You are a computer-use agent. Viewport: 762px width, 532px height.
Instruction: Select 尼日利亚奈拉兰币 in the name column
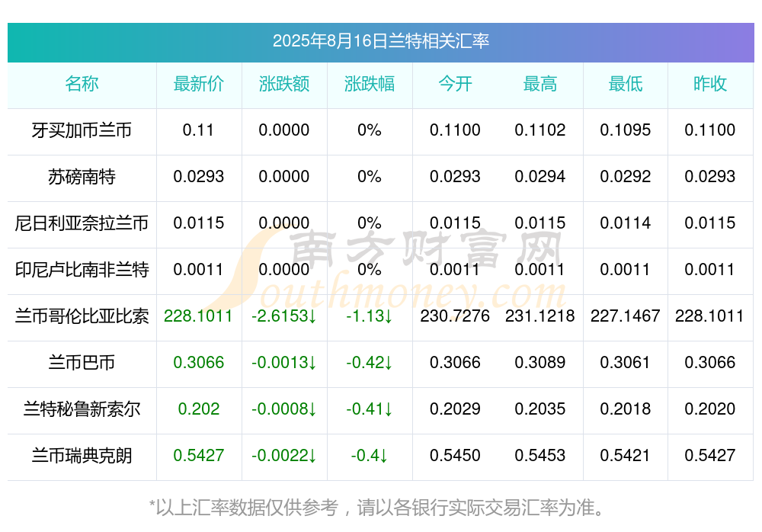coord(82,223)
